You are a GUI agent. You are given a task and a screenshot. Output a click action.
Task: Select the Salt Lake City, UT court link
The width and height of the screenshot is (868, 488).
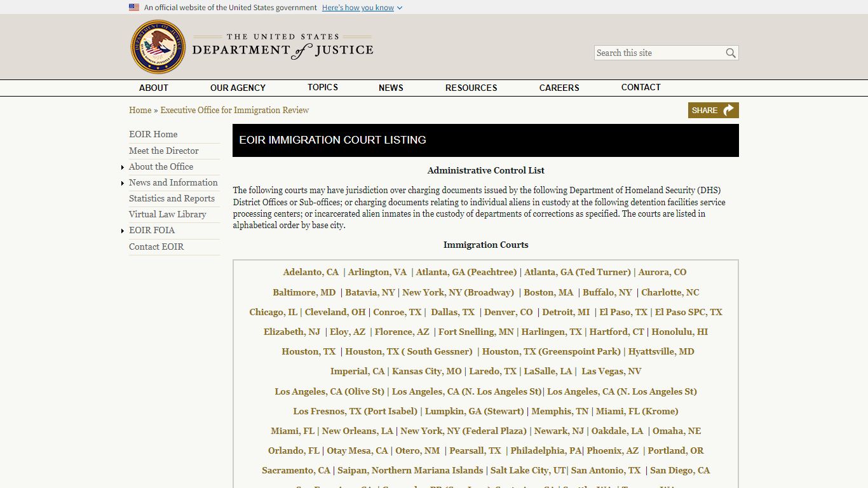pos(528,470)
